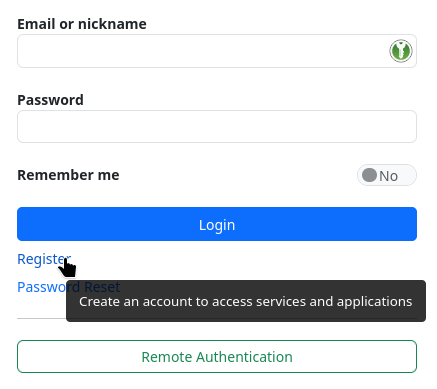Click the green KeePassXC key icon

tap(401, 51)
